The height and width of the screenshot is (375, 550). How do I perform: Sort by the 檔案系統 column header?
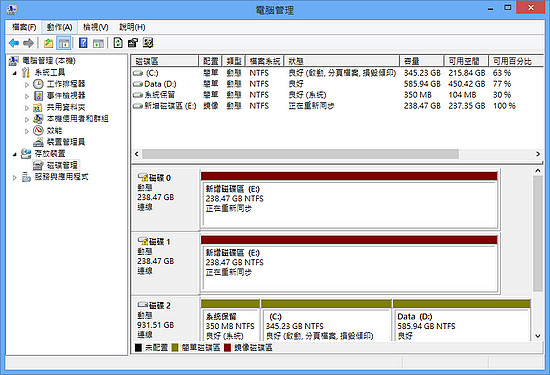click(x=265, y=61)
